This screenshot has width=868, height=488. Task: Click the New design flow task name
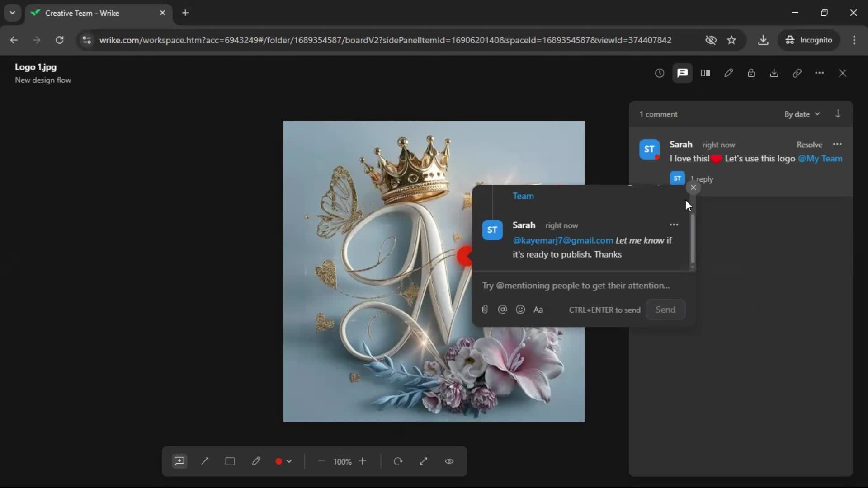point(43,80)
